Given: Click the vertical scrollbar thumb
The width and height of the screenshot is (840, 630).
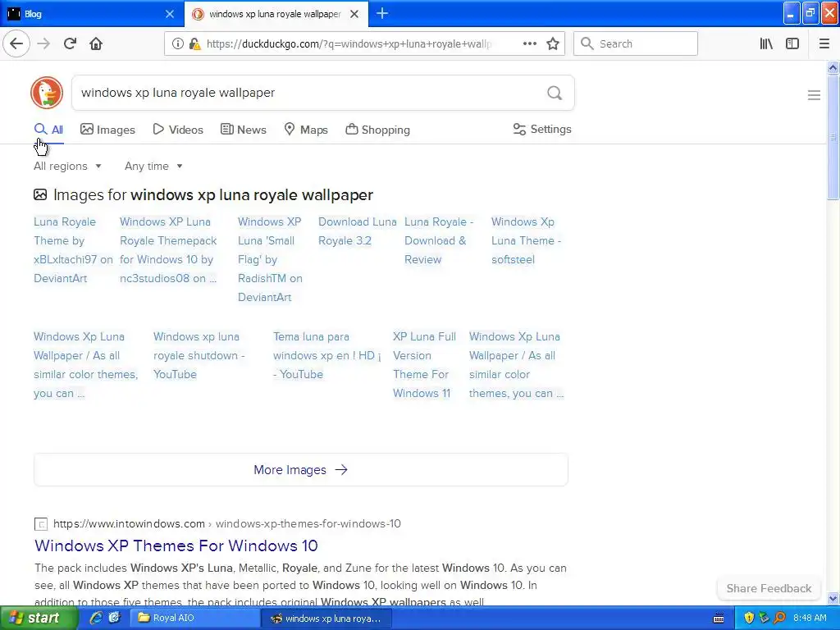Looking at the screenshot, I should pyautogui.click(x=833, y=137).
